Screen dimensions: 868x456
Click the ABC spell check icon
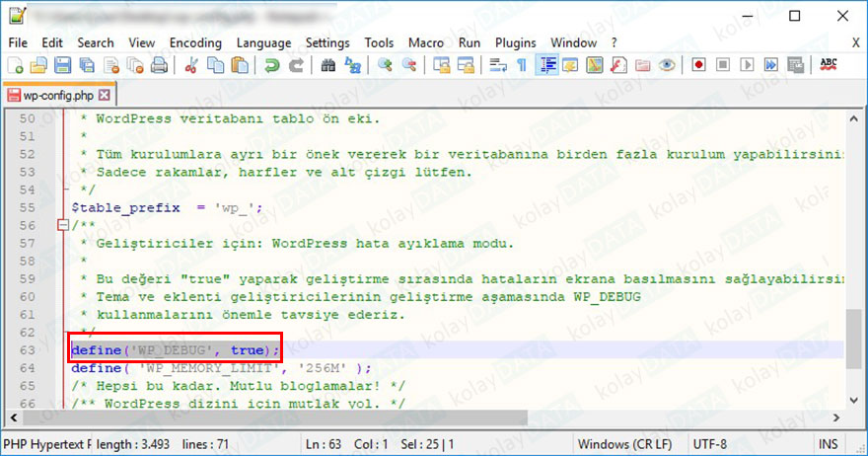point(829,65)
